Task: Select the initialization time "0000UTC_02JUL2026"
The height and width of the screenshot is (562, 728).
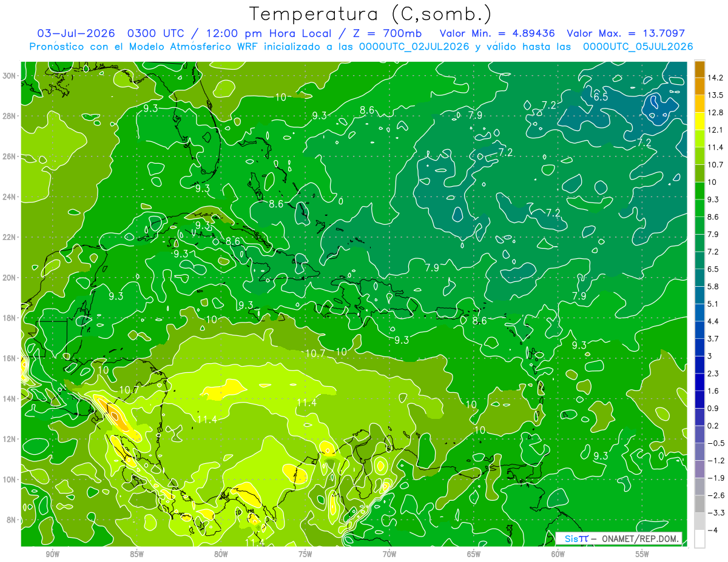Action: coord(414,47)
